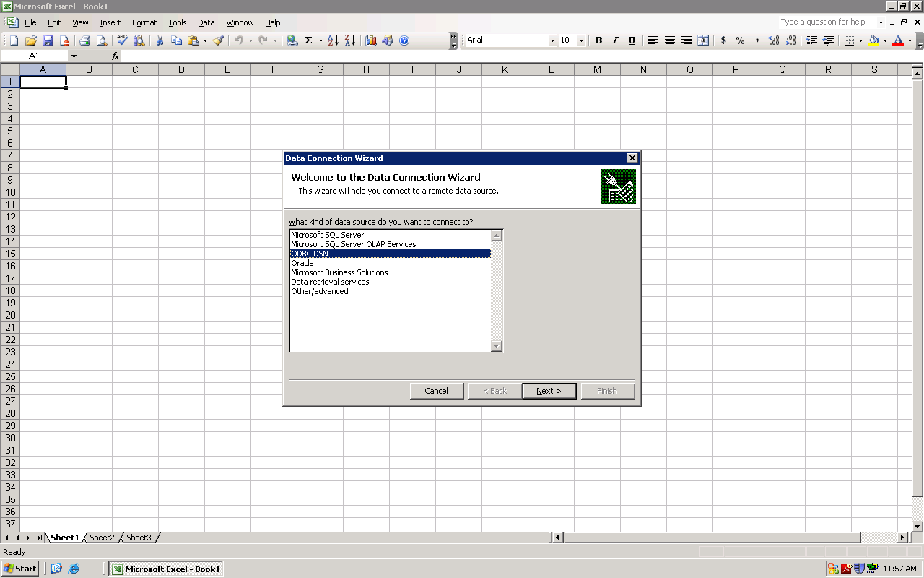Open the Insert menu
The image size is (924, 578).
click(x=110, y=22)
